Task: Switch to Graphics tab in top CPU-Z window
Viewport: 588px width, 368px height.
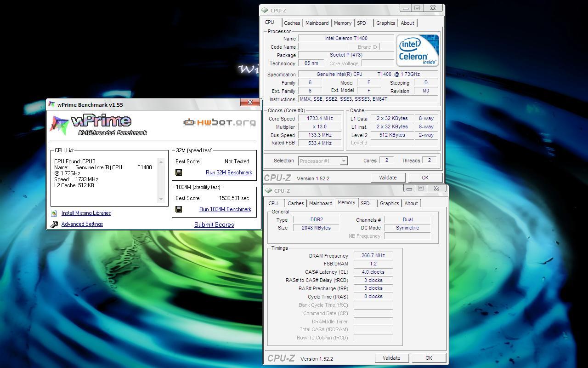Action: tap(385, 23)
